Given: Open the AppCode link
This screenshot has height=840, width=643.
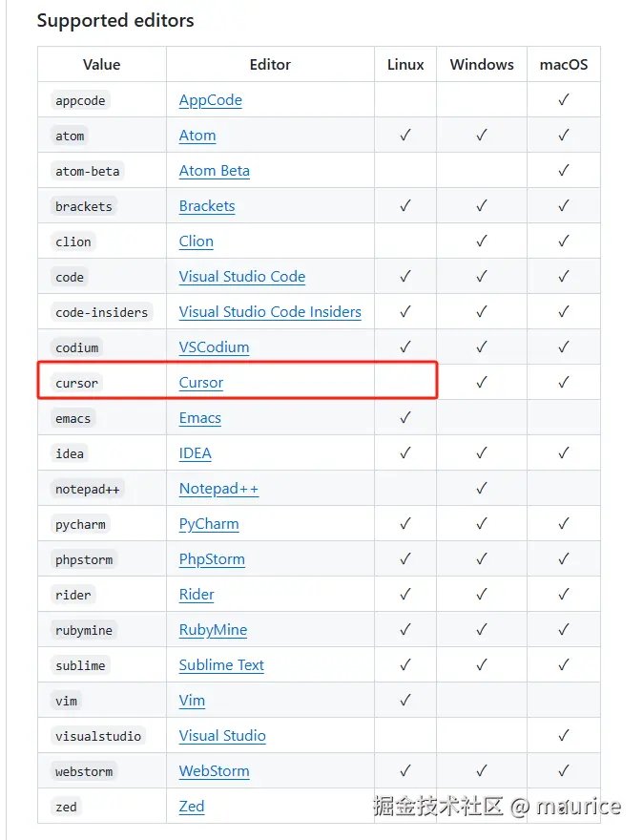Looking at the screenshot, I should tap(210, 100).
